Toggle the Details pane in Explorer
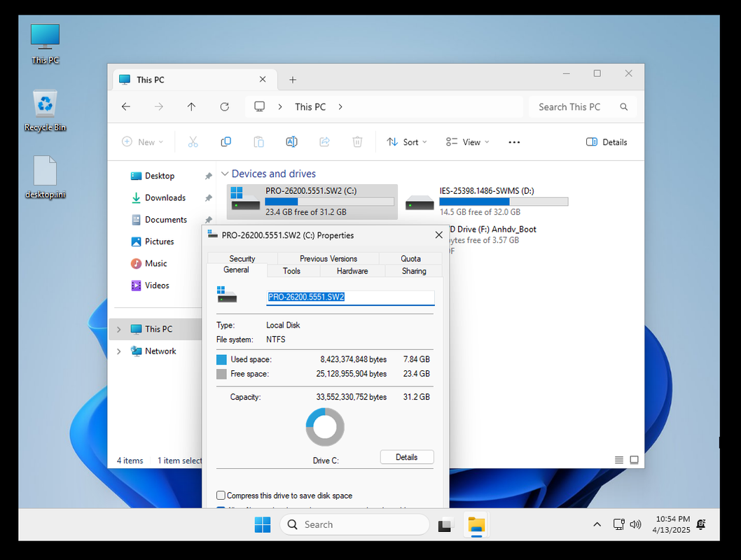Image resolution: width=741 pixels, height=560 pixels. pos(607,142)
